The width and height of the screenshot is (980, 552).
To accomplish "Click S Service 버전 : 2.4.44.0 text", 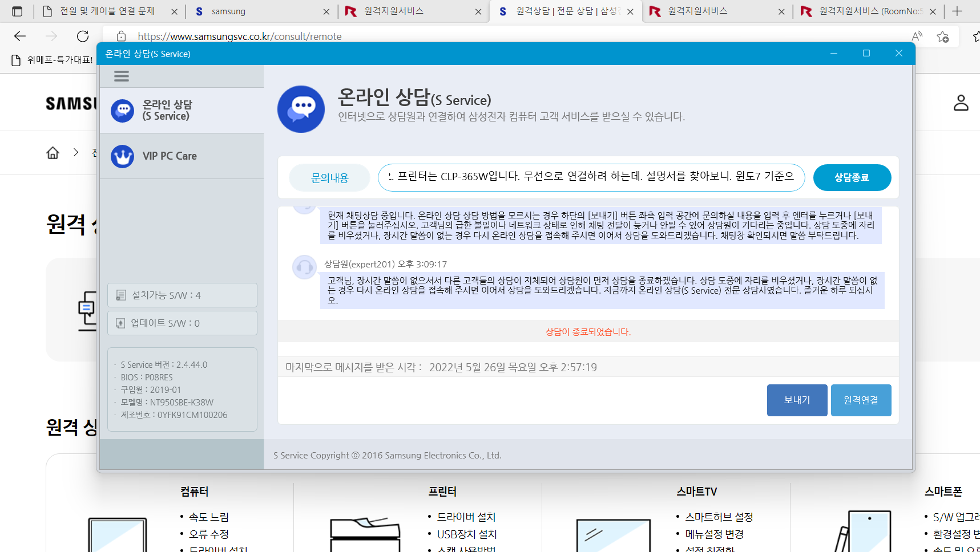I will (164, 365).
